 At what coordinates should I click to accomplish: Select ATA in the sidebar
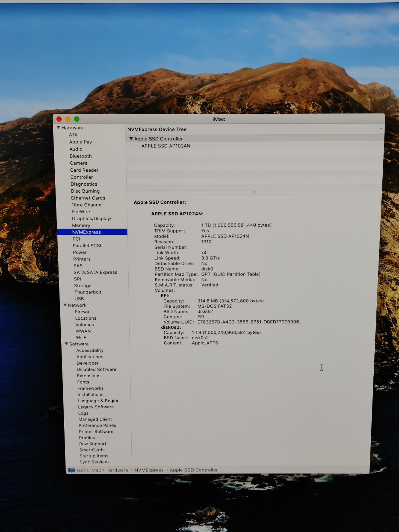pos(73,135)
